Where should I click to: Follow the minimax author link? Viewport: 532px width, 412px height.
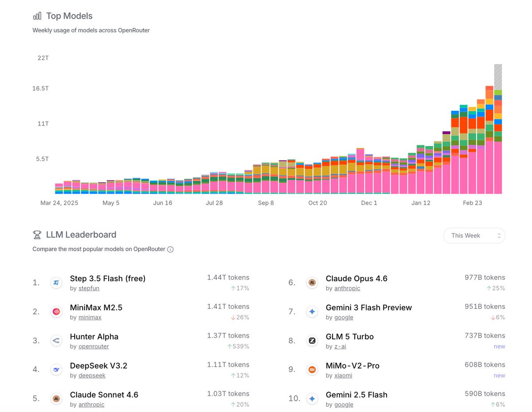(x=90, y=318)
